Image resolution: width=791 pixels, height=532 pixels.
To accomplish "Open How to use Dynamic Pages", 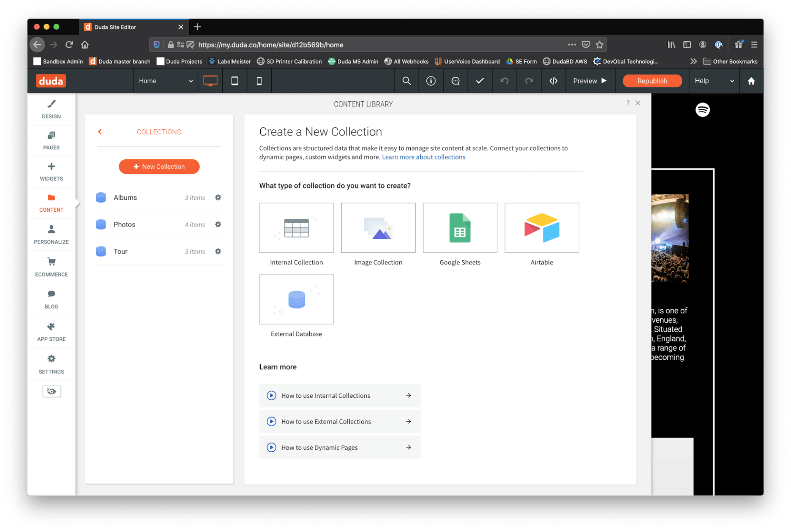I will coord(340,447).
